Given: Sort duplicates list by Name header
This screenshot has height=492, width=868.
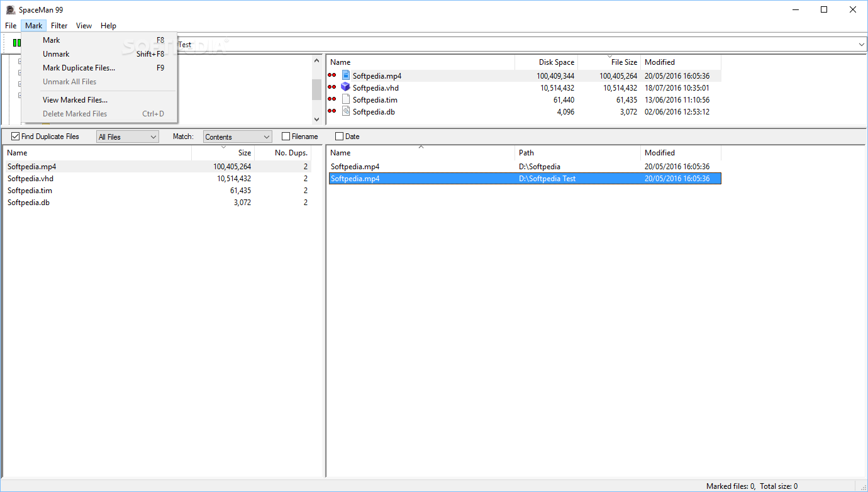Looking at the screenshot, I should (97, 153).
